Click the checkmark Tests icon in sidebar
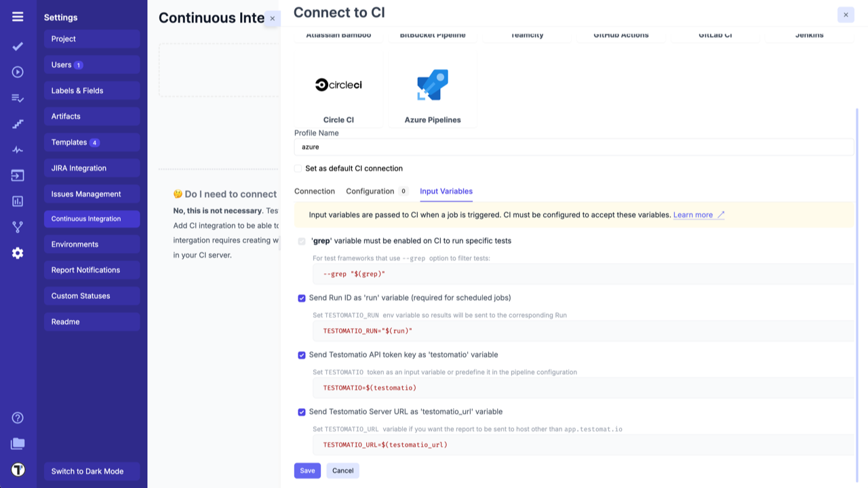This screenshot has width=868, height=488. pyautogui.click(x=18, y=46)
